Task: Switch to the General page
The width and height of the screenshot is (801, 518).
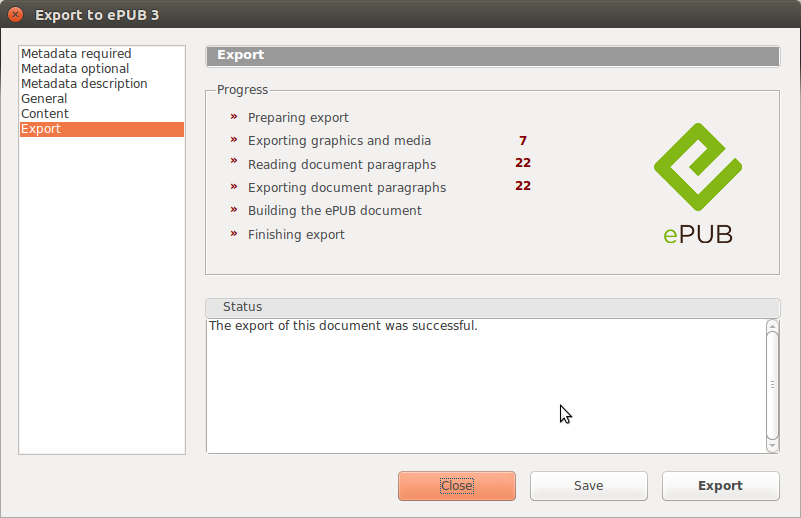Action: click(102, 99)
